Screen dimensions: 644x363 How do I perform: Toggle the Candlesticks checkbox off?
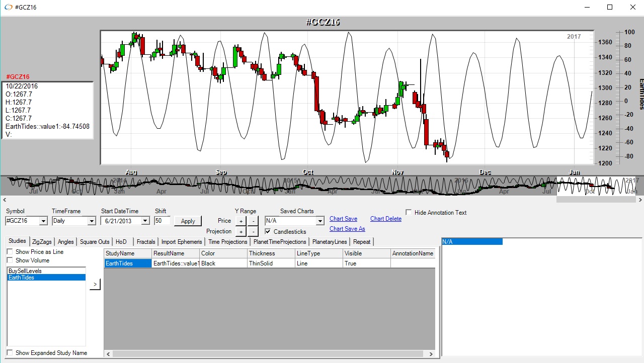268,232
